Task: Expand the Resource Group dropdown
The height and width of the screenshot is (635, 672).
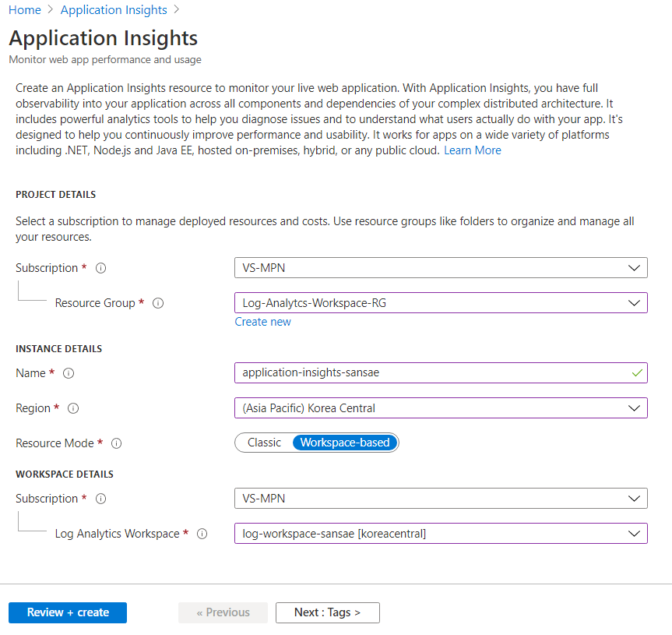Action: click(440, 303)
